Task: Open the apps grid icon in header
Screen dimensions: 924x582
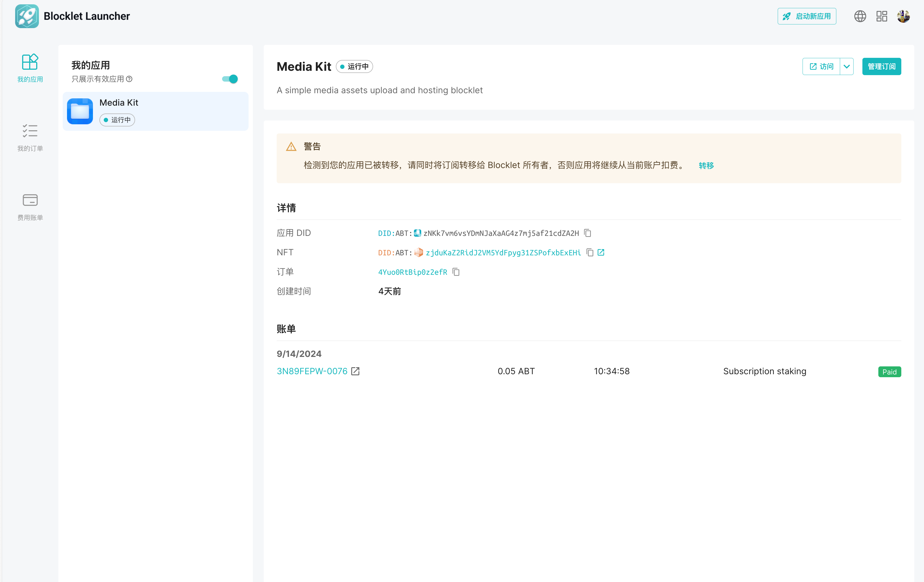Action: 881,16
